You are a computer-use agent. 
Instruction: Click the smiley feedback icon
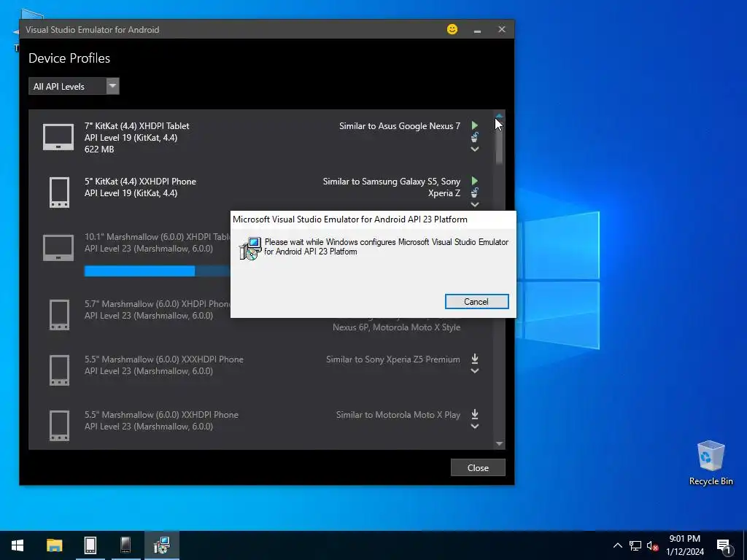click(452, 29)
